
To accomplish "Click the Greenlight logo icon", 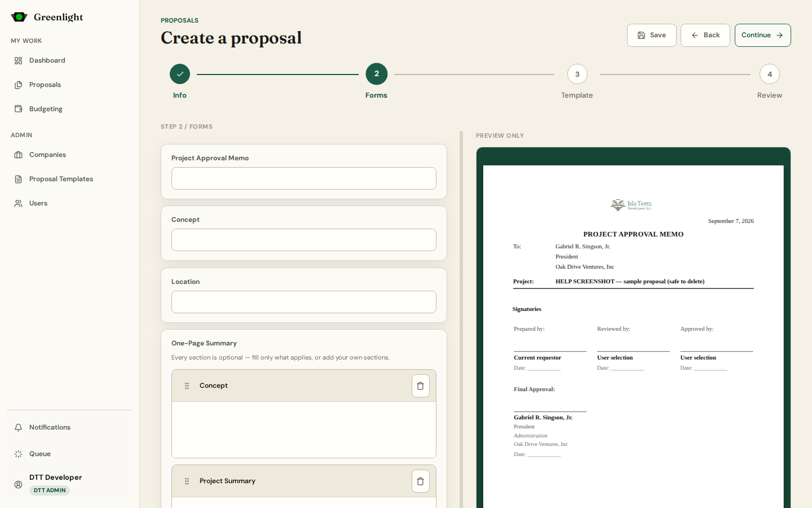I will (19, 17).
